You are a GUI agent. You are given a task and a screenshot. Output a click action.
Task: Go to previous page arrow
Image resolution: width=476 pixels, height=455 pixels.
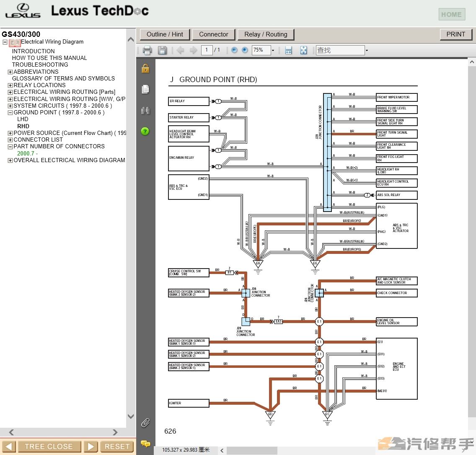pyautogui.click(x=180, y=50)
